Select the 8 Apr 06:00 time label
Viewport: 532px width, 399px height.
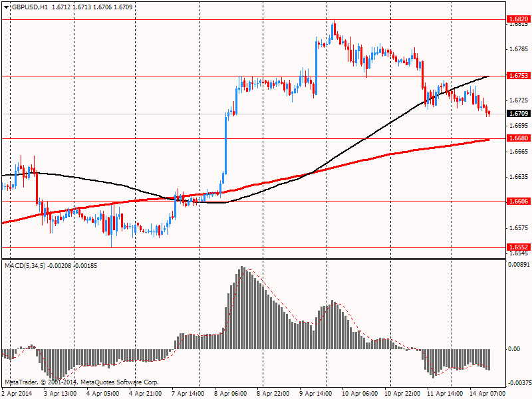point(231,394)
